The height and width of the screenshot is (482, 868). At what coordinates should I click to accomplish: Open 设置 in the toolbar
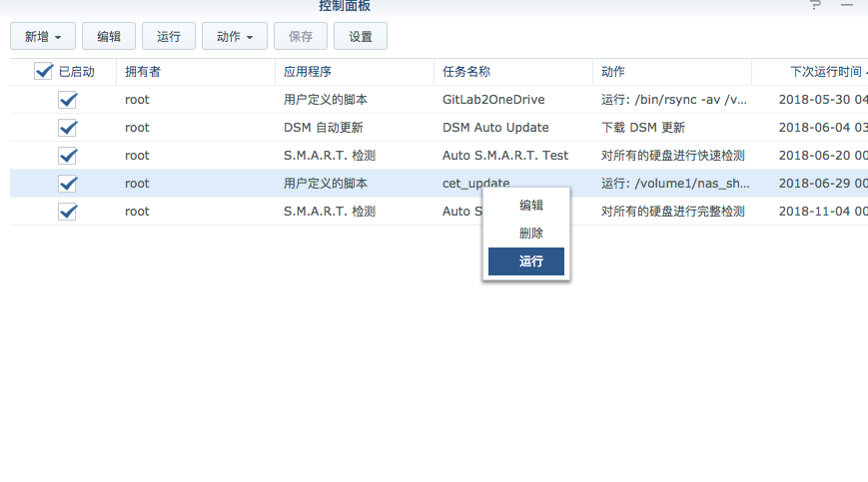tap(361, 37)
